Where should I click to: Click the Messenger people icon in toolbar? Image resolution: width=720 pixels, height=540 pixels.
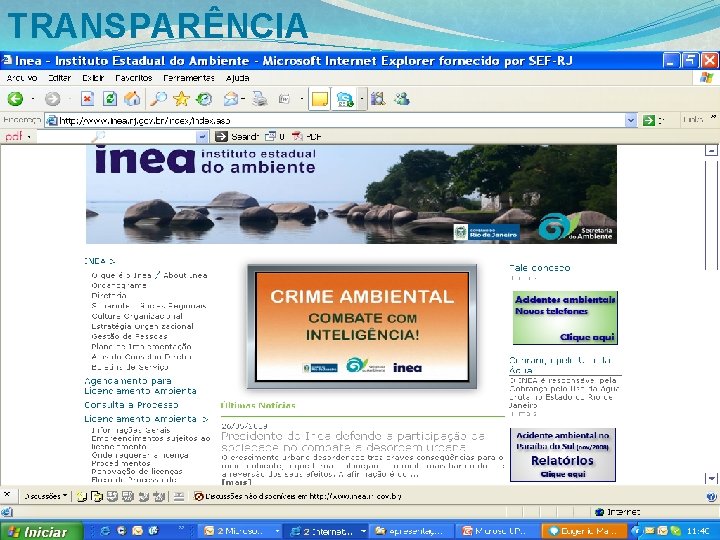tap(402, 98)
